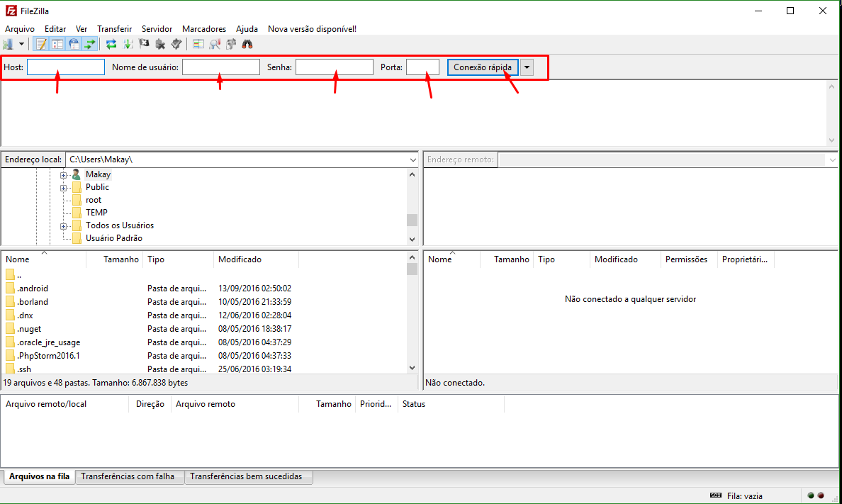Click the Conexão rápida button
Viewport: 842px width, 504px height.
[483, 67]
